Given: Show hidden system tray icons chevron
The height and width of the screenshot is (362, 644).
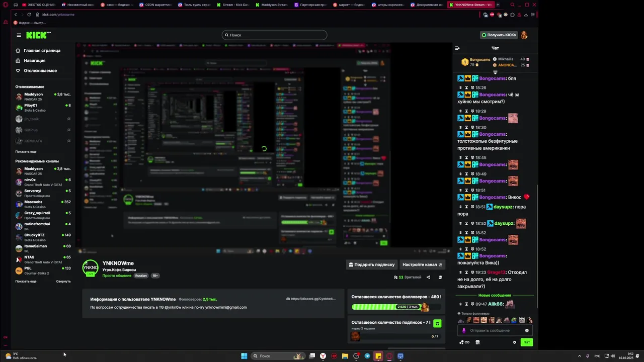Looking at the screenshot, I should tap(579, 356).
